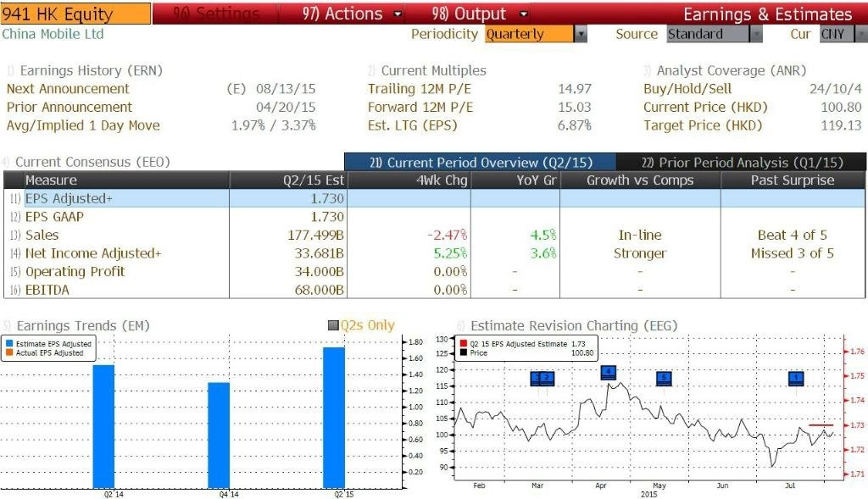Select the EPS Adjusted+ row
Screen dimensions: 868x499
435,198
